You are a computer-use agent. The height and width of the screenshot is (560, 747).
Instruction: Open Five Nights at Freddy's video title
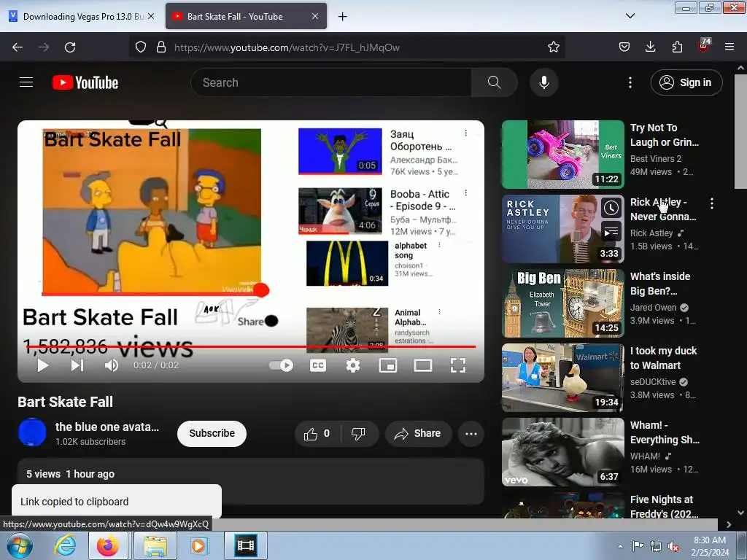coord(664,507)
